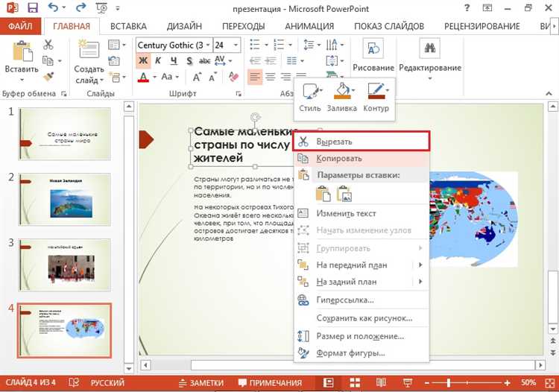This screenshot has height=392, width=559.
Task: Click the Контур outline button
Action: (376, 98)
